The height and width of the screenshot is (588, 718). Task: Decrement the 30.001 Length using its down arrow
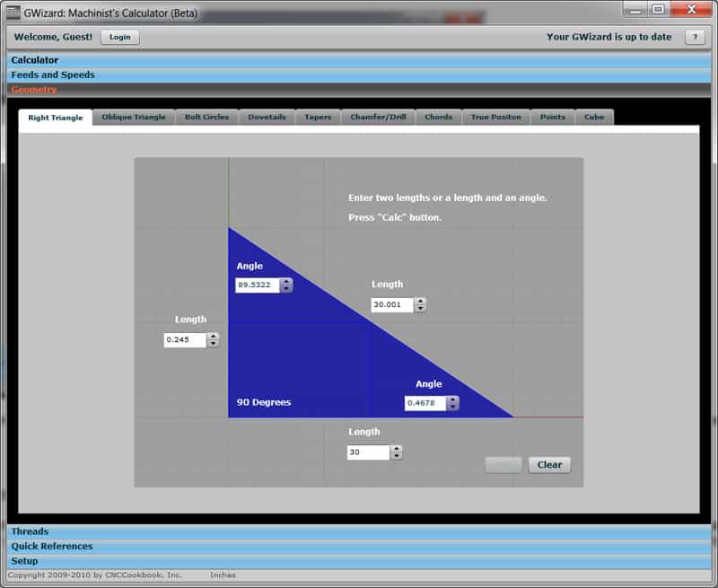[x=422, y=308]
